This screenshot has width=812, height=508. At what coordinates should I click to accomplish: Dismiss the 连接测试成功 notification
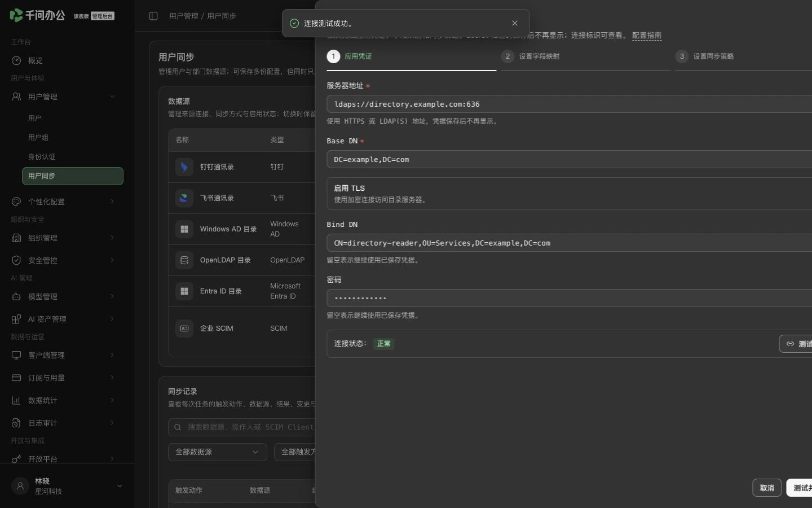515,23
